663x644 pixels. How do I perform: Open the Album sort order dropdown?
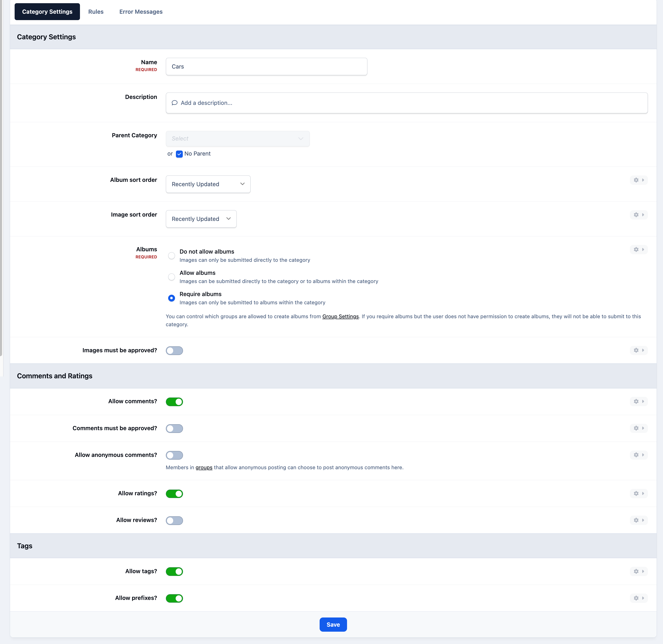point(208,184)
